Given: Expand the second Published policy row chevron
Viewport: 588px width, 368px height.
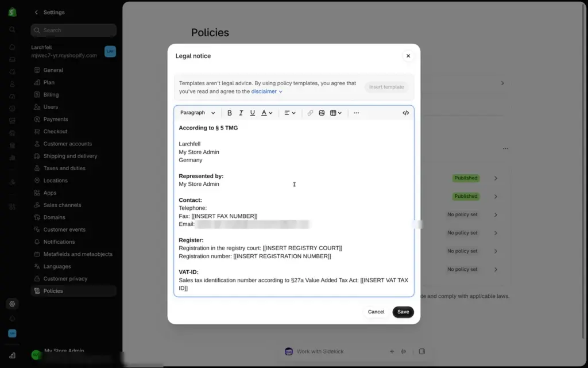Looking at the screenshot, I should coord(496,197).
